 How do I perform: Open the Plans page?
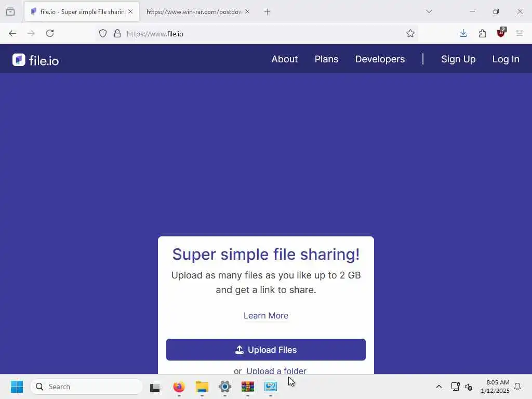(x=326, y=59)
